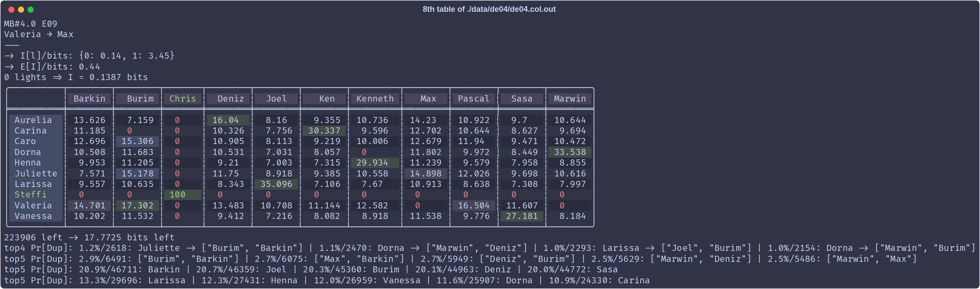
Task: Click the 'top4 Pr[Dup]' line
Action: click(489, 248)
